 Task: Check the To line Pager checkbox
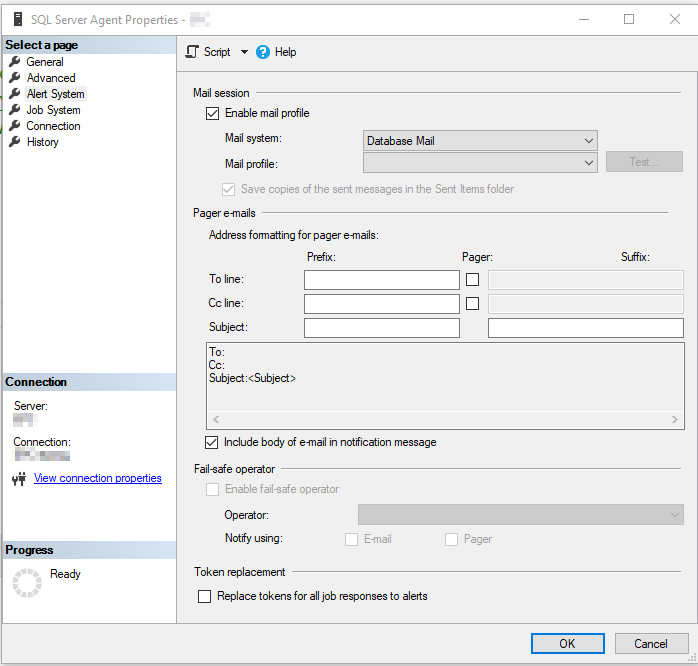[472, 280]
